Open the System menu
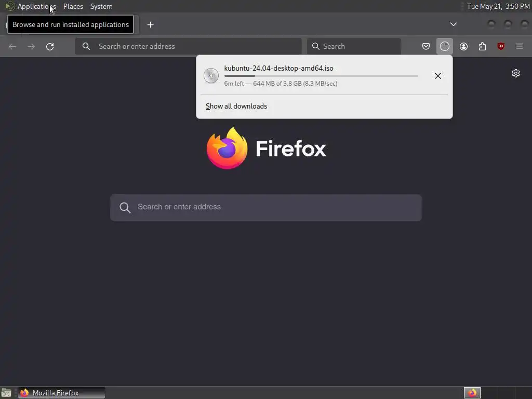This screenshot has width=532, height=399. 101,6
